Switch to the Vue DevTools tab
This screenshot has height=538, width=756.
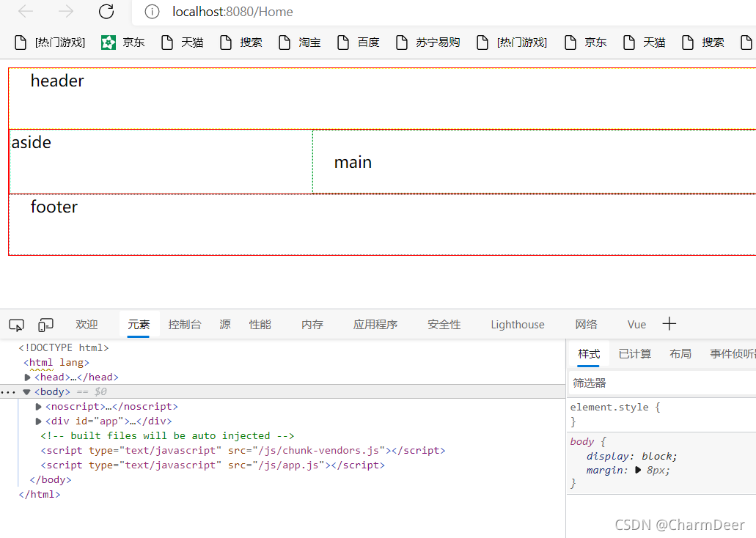(x=636, y=325)
